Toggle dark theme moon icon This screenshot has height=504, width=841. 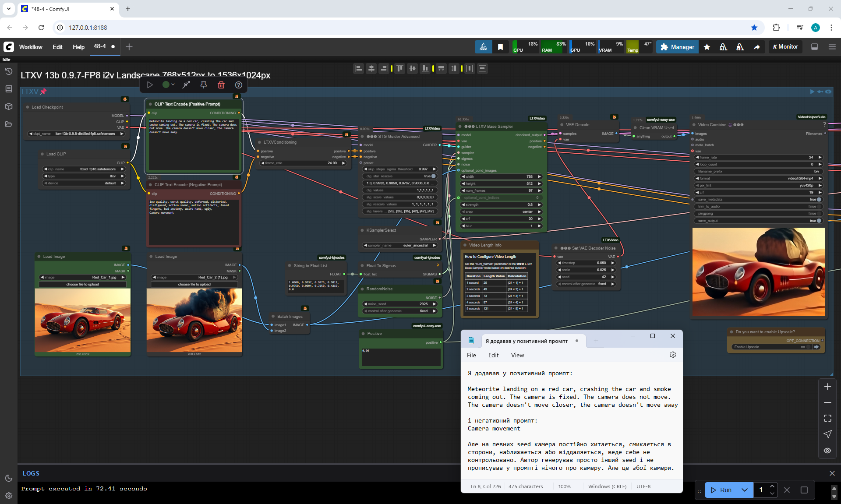tap(8, 478)
